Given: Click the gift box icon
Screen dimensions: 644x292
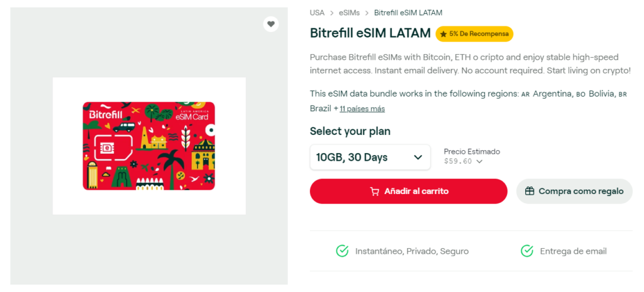Looking at the screenshot, I should (x=530, y=191).
